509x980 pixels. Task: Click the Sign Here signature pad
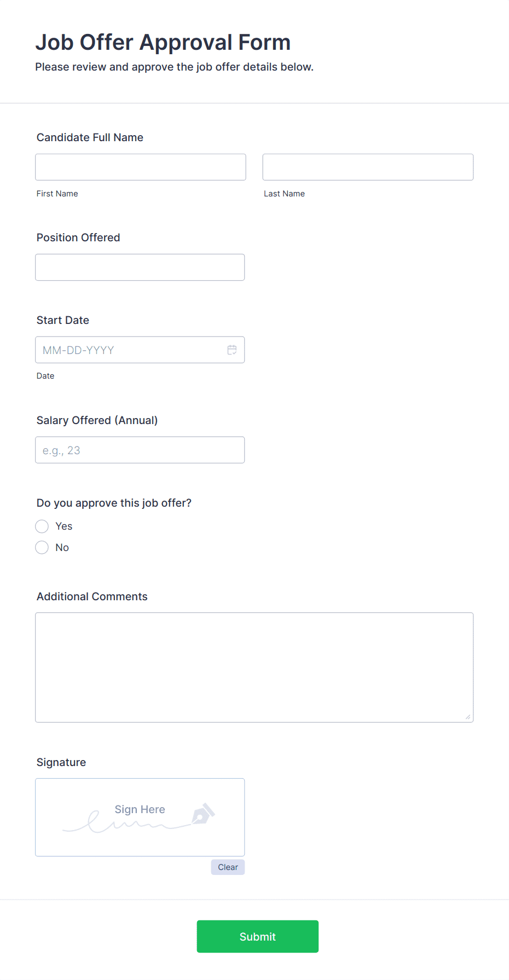(x=140, y=817)
